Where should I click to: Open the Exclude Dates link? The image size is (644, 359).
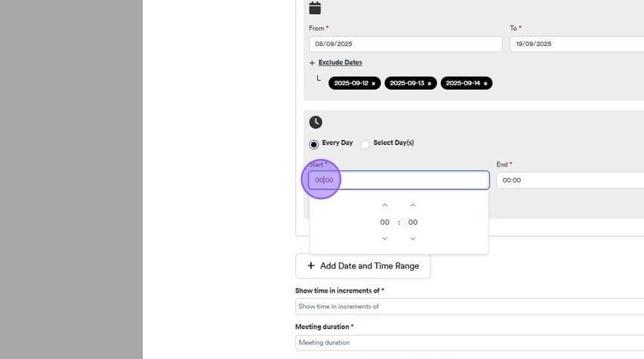tap(340, 63)
